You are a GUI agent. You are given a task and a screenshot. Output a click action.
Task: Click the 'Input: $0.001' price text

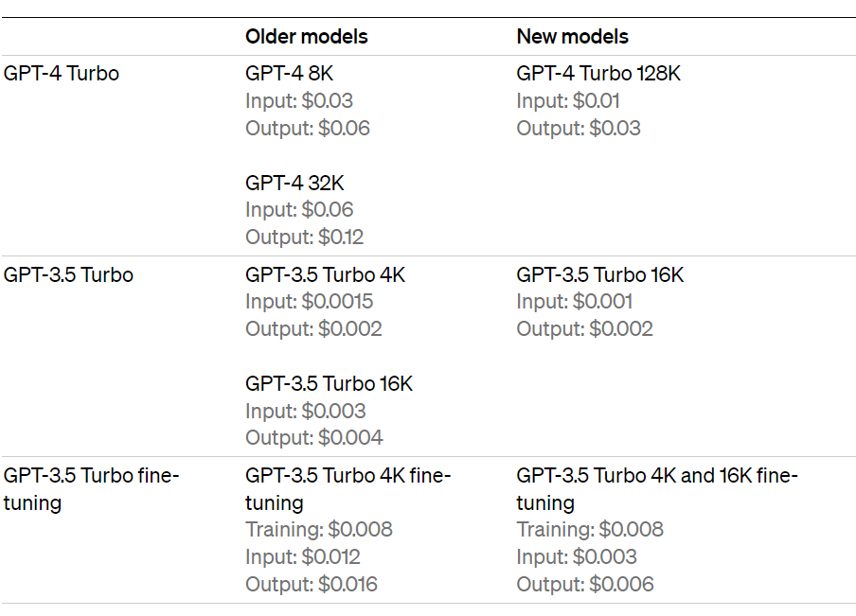click(574, 302)
